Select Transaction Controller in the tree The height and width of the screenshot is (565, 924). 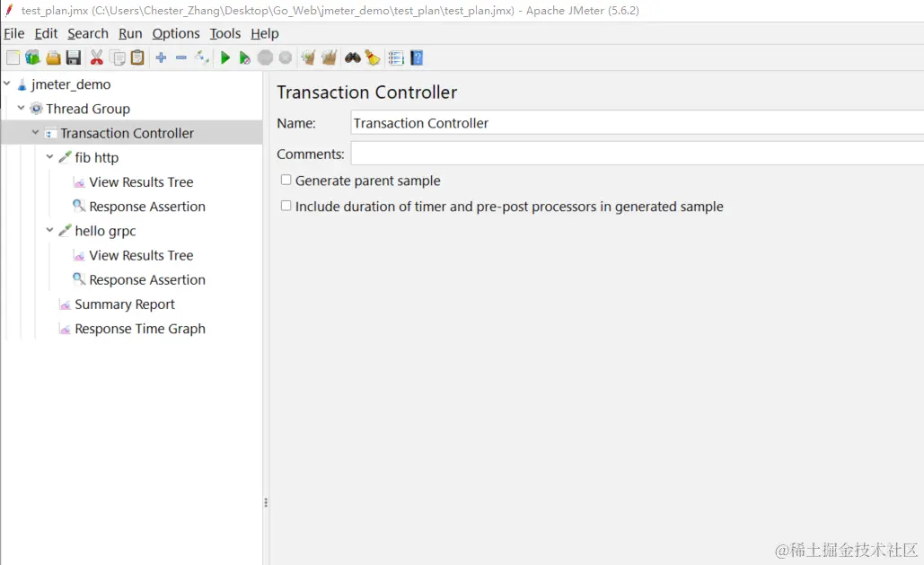pyautogui.click(x=127, y=133)
